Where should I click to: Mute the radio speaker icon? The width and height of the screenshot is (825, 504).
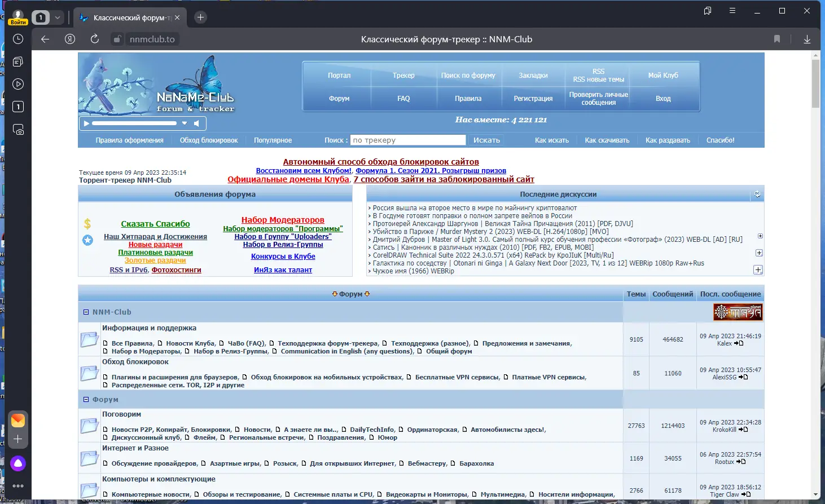(197, 123)
